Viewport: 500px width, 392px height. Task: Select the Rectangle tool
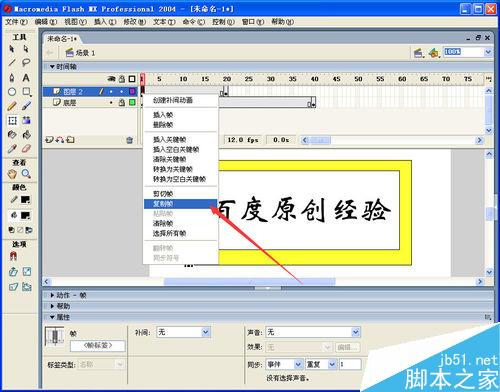(26, 92)
